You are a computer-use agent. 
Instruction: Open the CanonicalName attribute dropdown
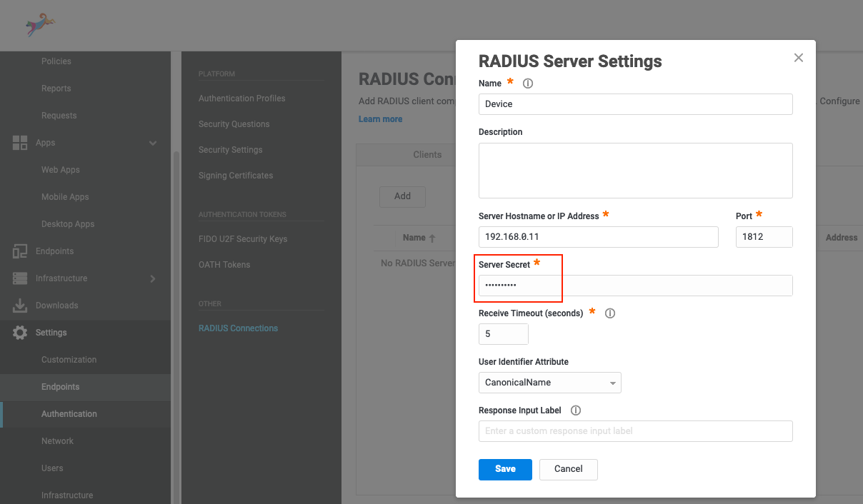click(x=549, y=383)
